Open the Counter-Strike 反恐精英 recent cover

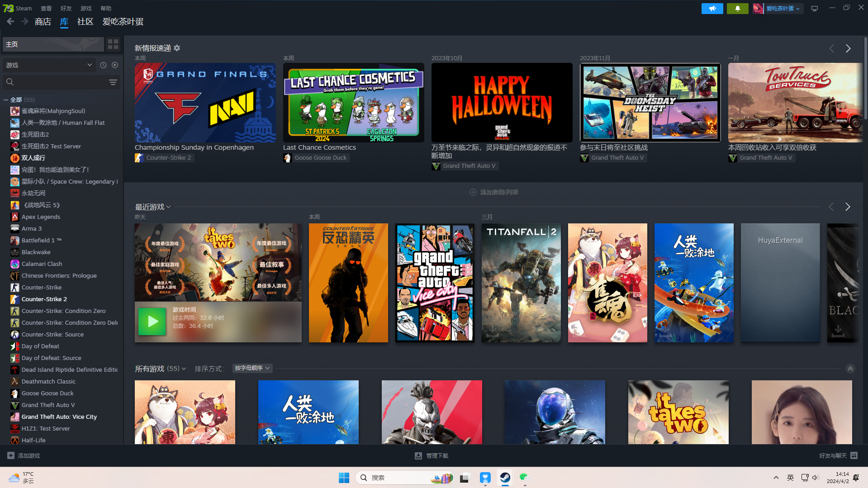(x=348, y=283)
